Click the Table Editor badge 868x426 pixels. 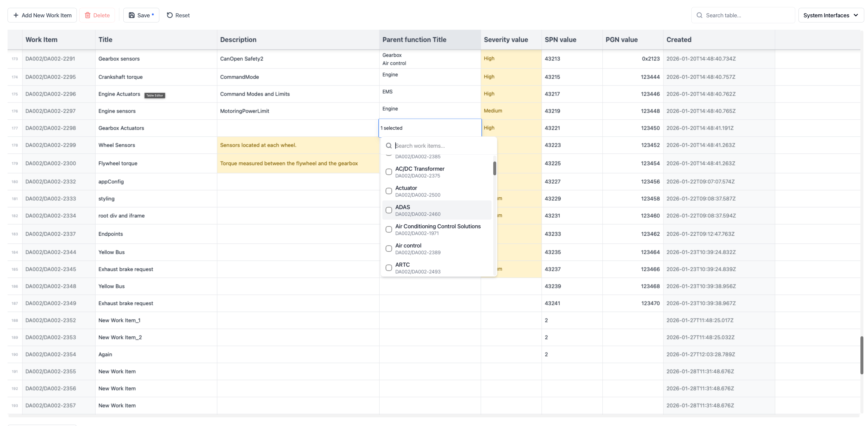pos(155,95)
